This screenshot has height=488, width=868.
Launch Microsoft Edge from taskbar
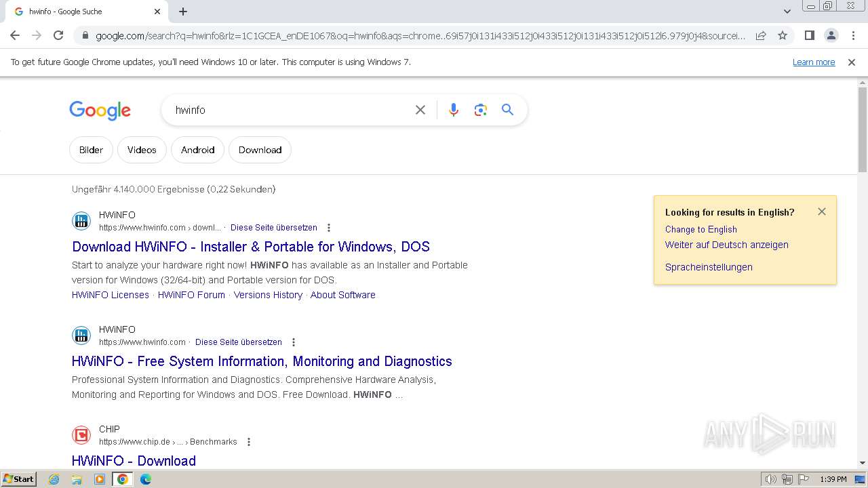tap(146, 479)
